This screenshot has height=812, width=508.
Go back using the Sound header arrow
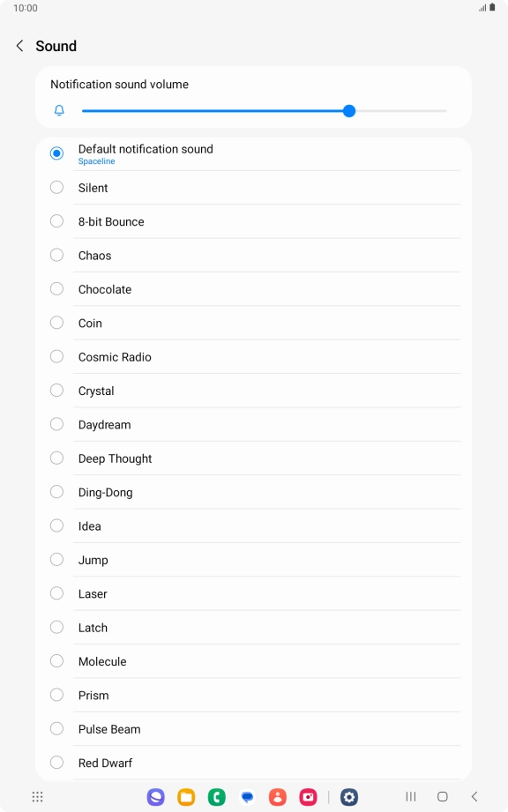(19, 46)
